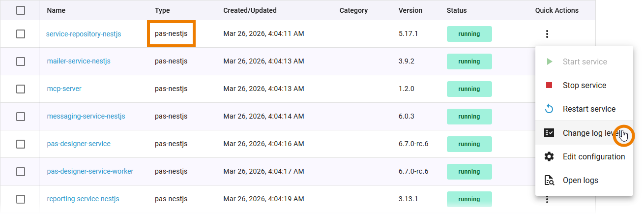Choose Open logs from the quick actions menu
This screenshot has height=214, width=644.
point(581,180)
